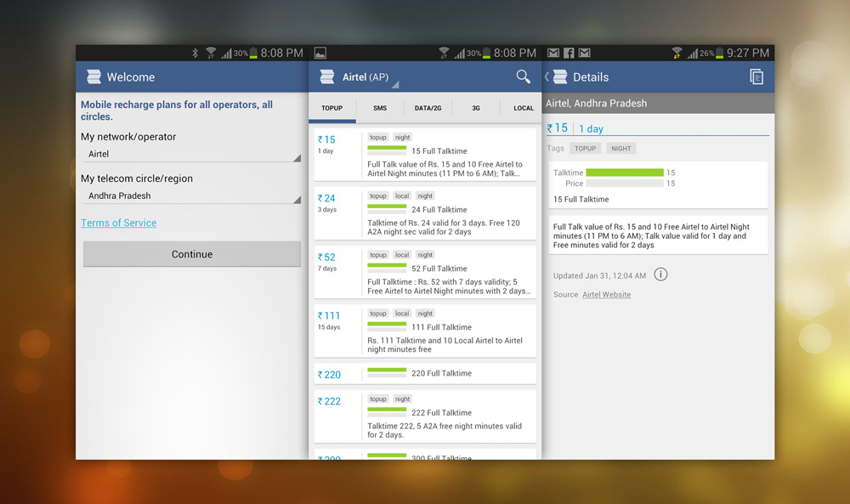This screenshot has width=850, height=504.
Task: Open the ₹220 Full Talktime plan
Action: (x=425, y=374)
